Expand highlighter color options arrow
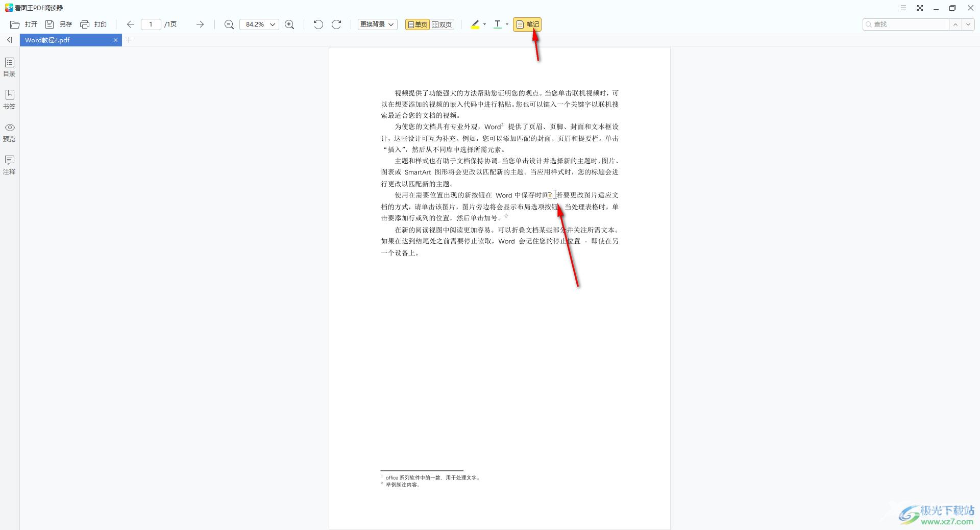 click(484, 24)
